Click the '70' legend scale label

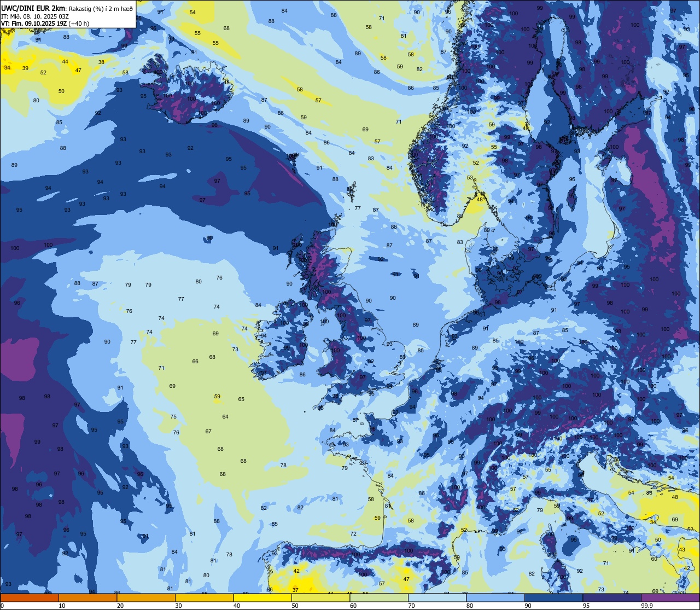pos(411,606)
